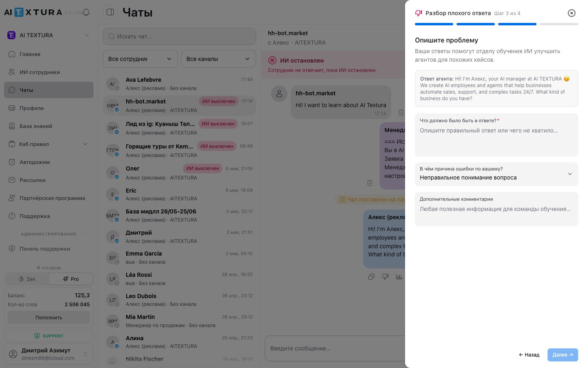Viewport: 588px width, 368px height.
Task: Toggle the sidebar panel icon beside Чаты
Action: [x=110, y=12]
